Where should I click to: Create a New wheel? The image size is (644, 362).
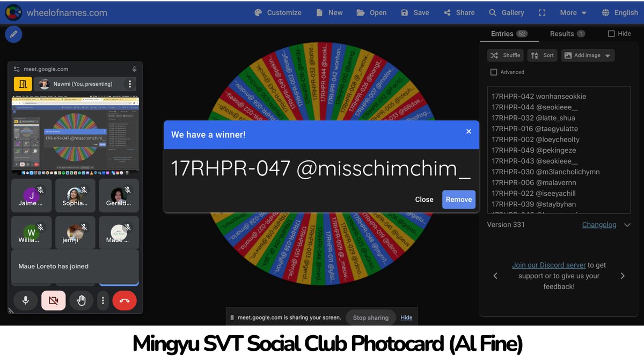pos(329,12)
